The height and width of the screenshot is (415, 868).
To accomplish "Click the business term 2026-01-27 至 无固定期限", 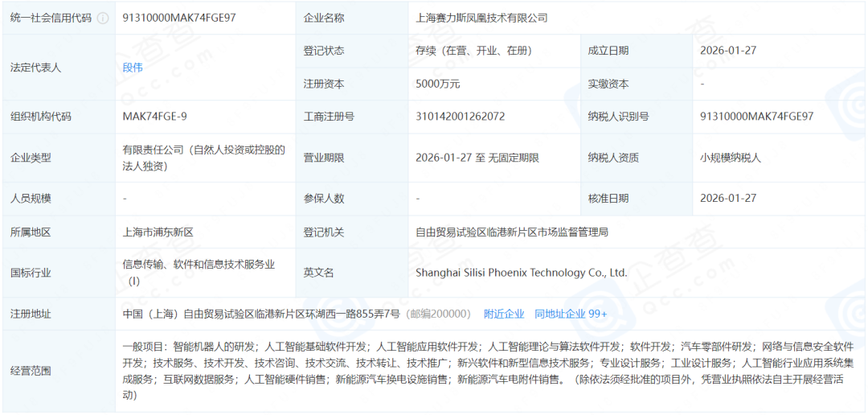I will (x=477, y=158).
